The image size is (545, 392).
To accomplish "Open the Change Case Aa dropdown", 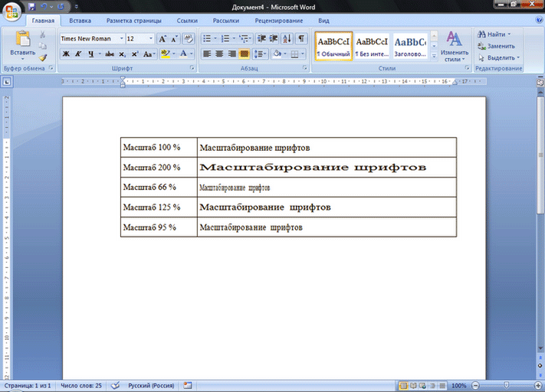I will point(149,54).
